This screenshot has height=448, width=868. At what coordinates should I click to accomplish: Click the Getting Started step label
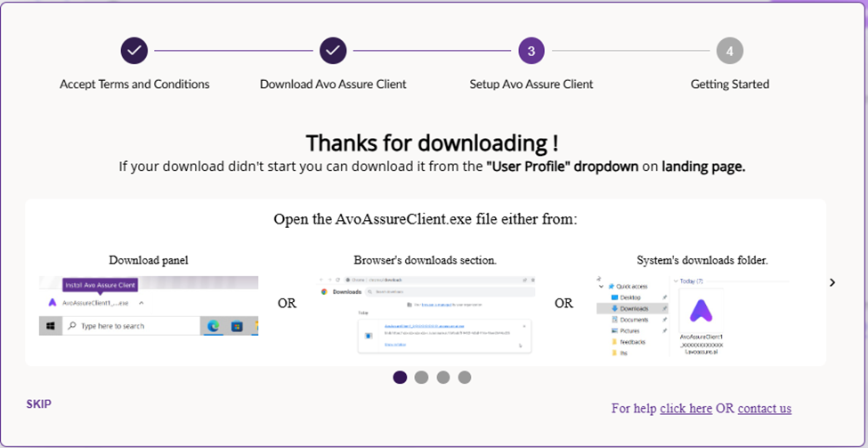[729, 85]
